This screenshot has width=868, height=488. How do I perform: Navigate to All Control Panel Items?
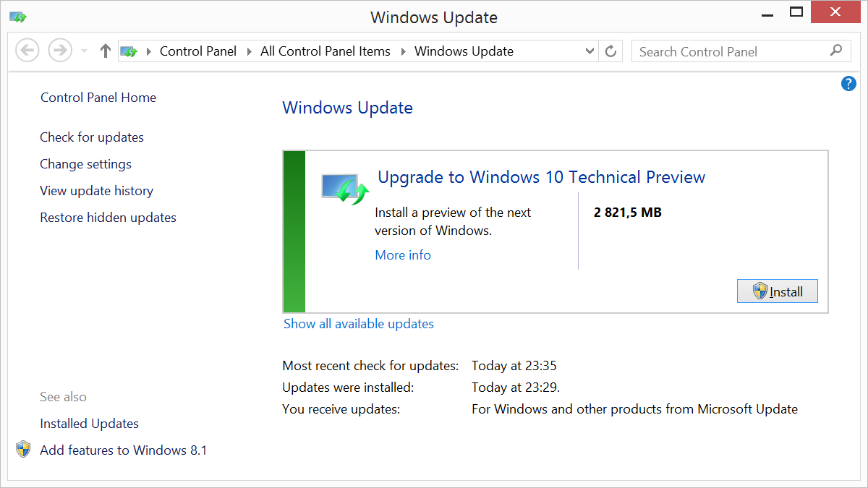click(x=325, y=51)
